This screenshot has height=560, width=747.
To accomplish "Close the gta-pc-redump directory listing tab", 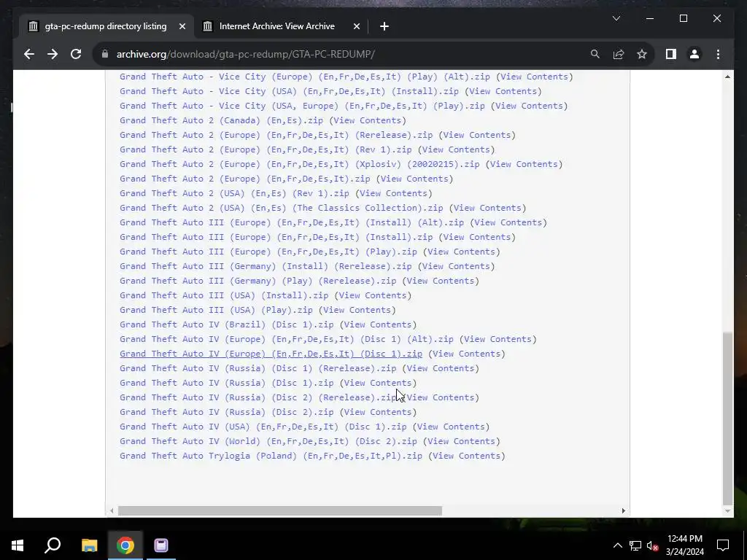I will (182, 27).
